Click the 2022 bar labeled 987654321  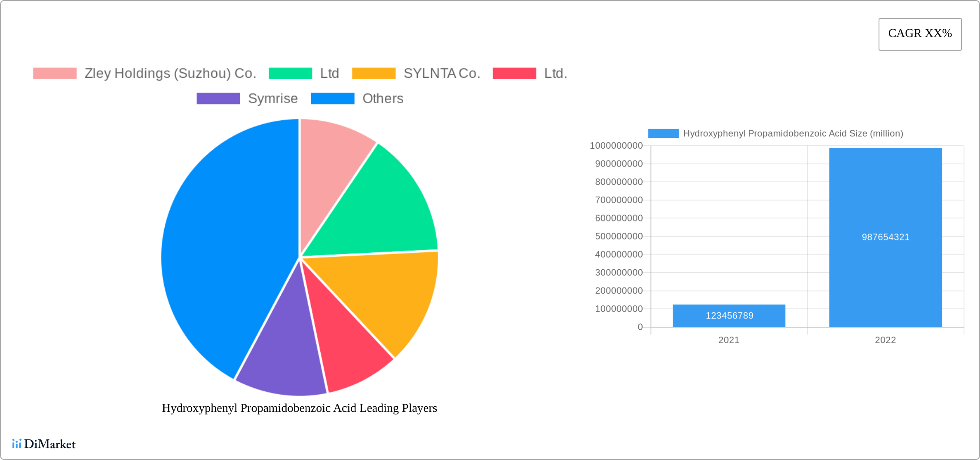click(x=885, y=237)
